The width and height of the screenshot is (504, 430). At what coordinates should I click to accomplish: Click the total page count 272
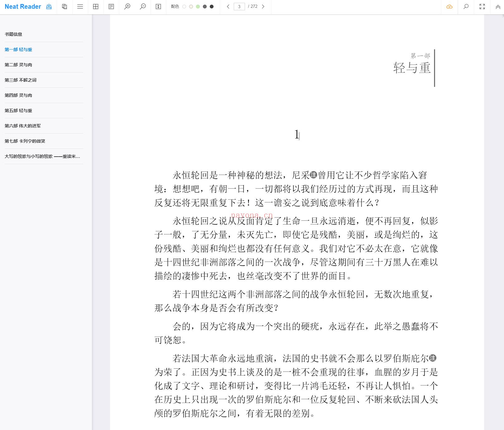(254, 7)
